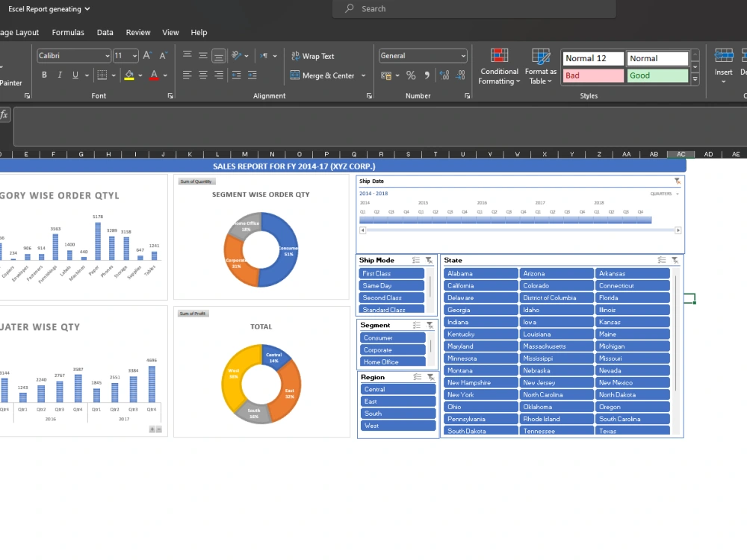Open the font size dropdown
The image size is (747, 560).
135,55
